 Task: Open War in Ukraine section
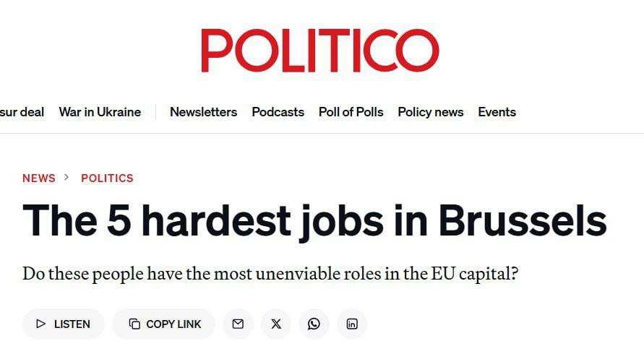coord(100,112)
